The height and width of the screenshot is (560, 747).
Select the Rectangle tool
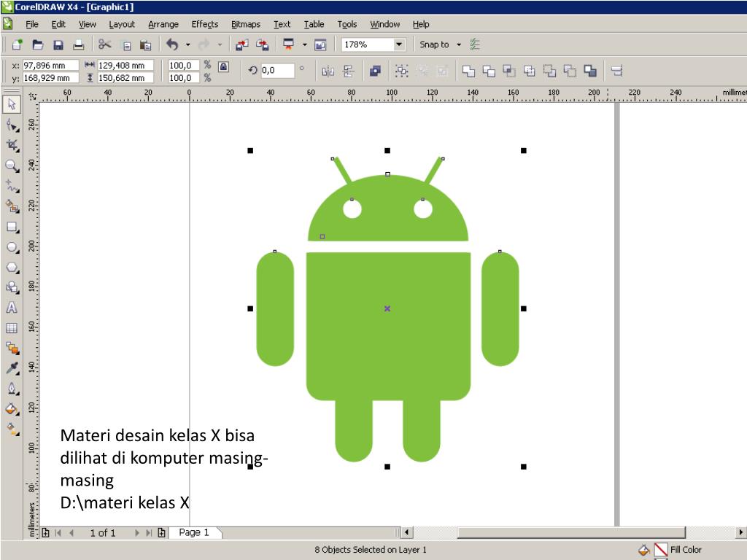pyautogui.click(x=12, y=227)
